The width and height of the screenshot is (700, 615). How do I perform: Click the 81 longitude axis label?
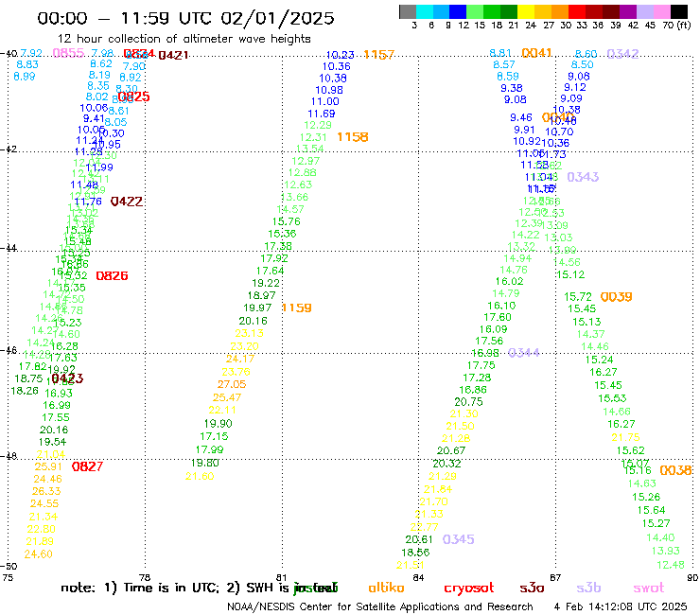tap(281, 577)
